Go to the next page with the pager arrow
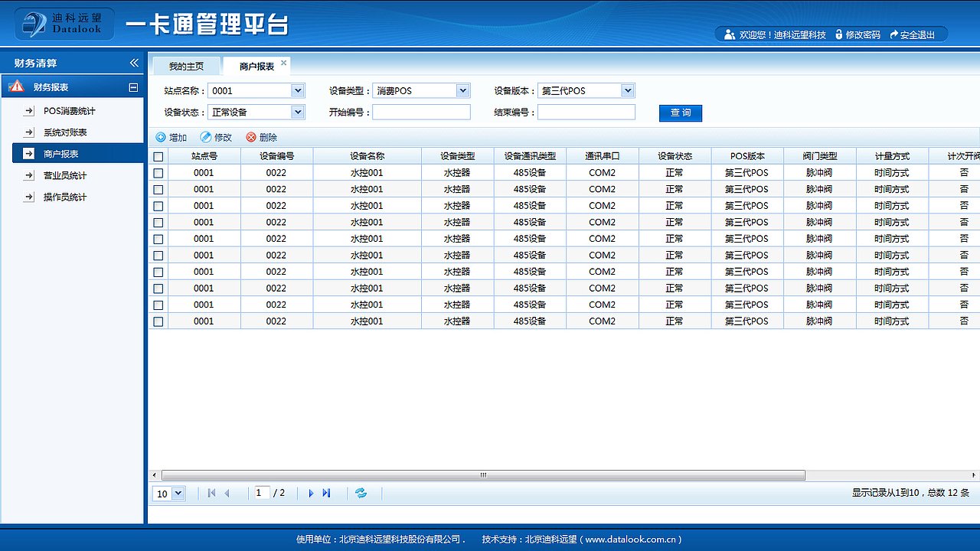980x551 pixels. (x=311, y=494)
